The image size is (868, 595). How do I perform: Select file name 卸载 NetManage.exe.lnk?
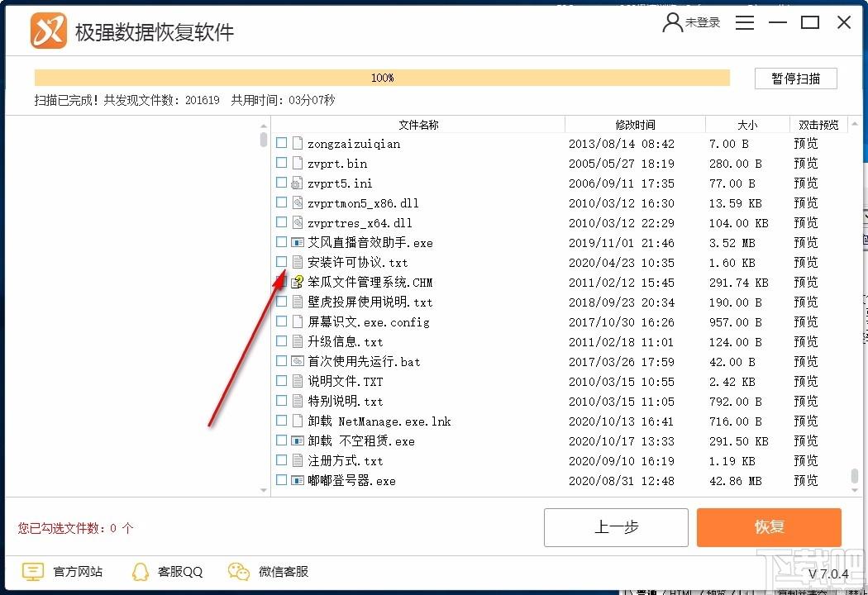379,421
